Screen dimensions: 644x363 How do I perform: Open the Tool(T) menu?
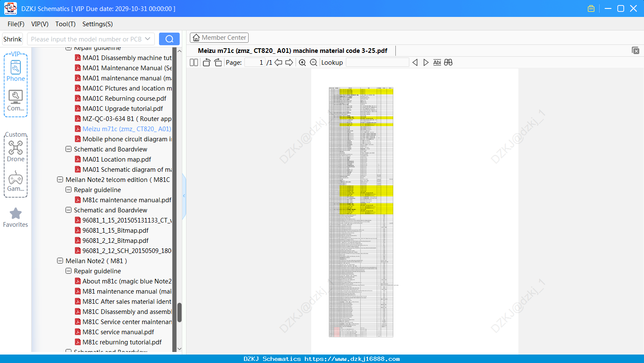pos(66,24)
